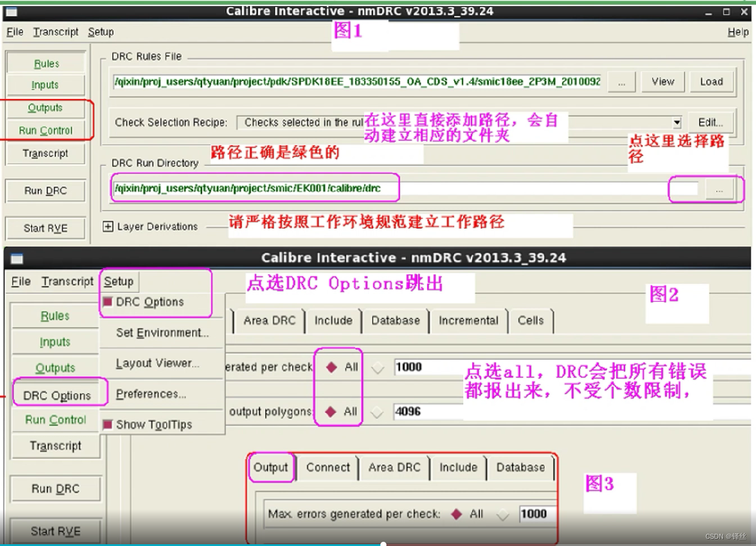Switch to Connect tab in 图3

click(x=328, y=467)
